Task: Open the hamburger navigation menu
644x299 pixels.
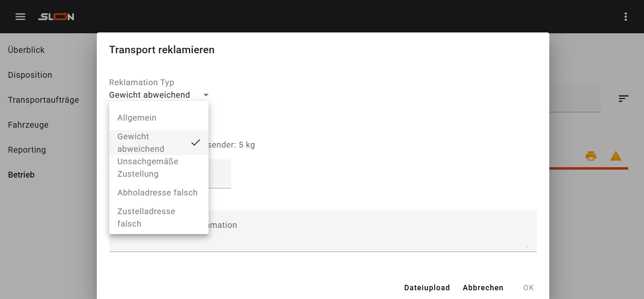Action: tap(20, 17)
